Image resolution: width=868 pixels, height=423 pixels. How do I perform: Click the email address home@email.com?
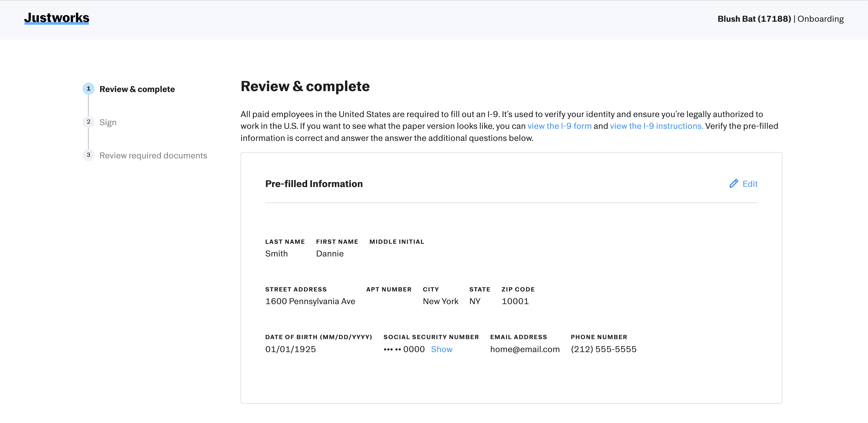pos(525,349)
